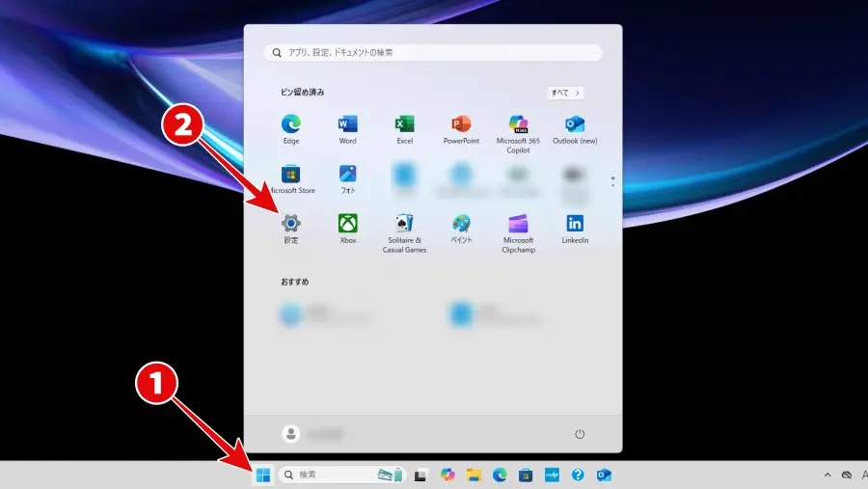
Task: Launch Microsoft Clipchamp
Action: (x=518, y=233)
